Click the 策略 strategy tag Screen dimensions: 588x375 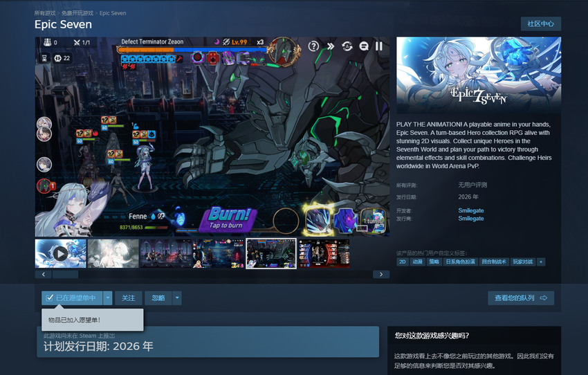point(434,262)
